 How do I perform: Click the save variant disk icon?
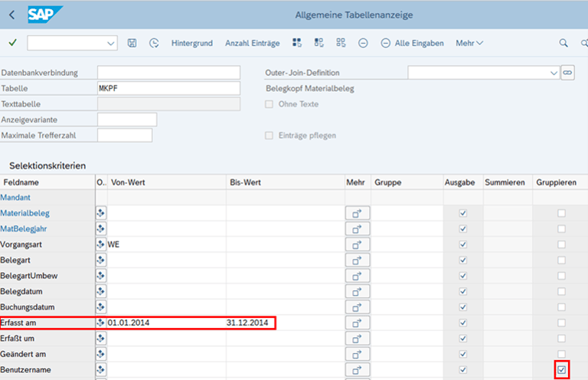(132, 43)
